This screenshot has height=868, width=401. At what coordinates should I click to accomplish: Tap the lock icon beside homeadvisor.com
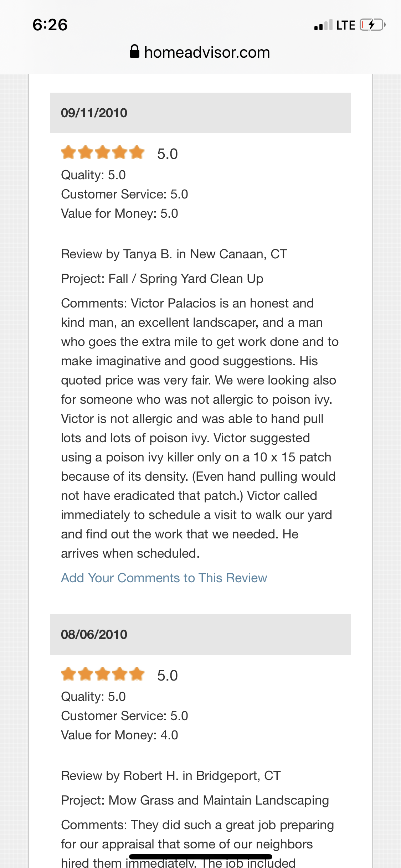pyautogui.click(x=134, y=51)
